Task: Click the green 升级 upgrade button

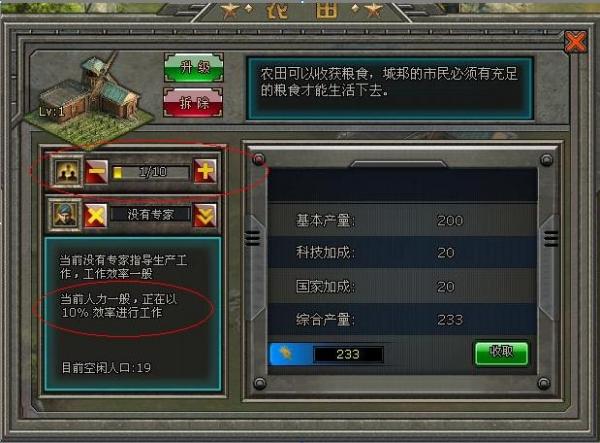Action: pos(194,68)
